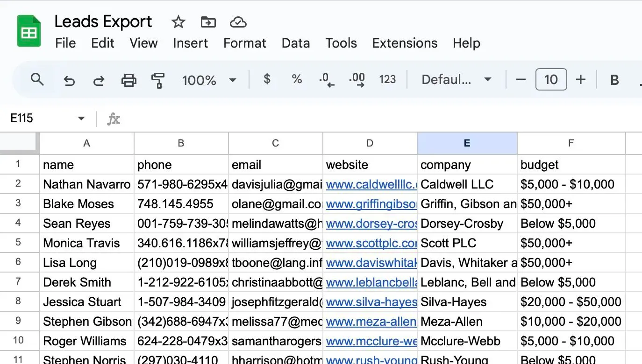The image size is (642, 364).
Task: Toggle bold formatting
Action: coord(614,80)
